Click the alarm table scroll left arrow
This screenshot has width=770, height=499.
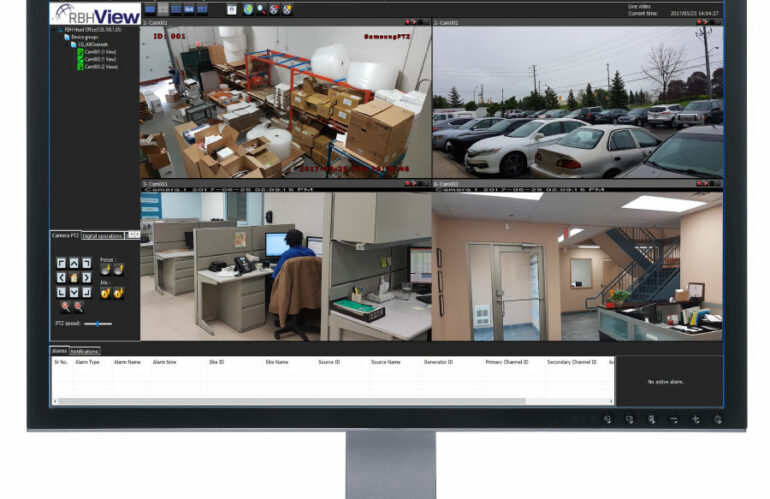coord(55,401)
